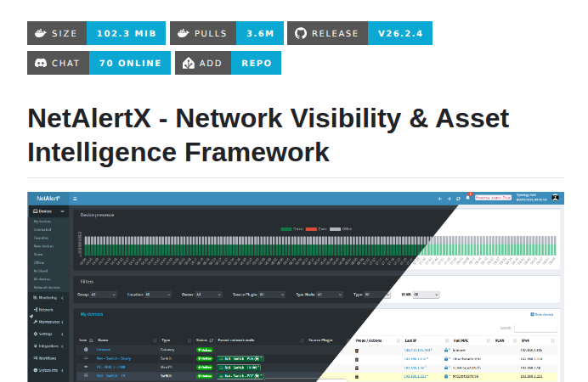Screen dimensions: 588x382
Task: Open the Owner filter dropdown
Action: [x=209, y=295]
